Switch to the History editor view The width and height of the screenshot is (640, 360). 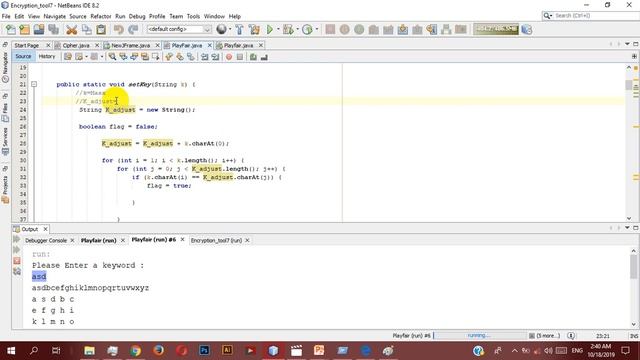click(47, 56)
